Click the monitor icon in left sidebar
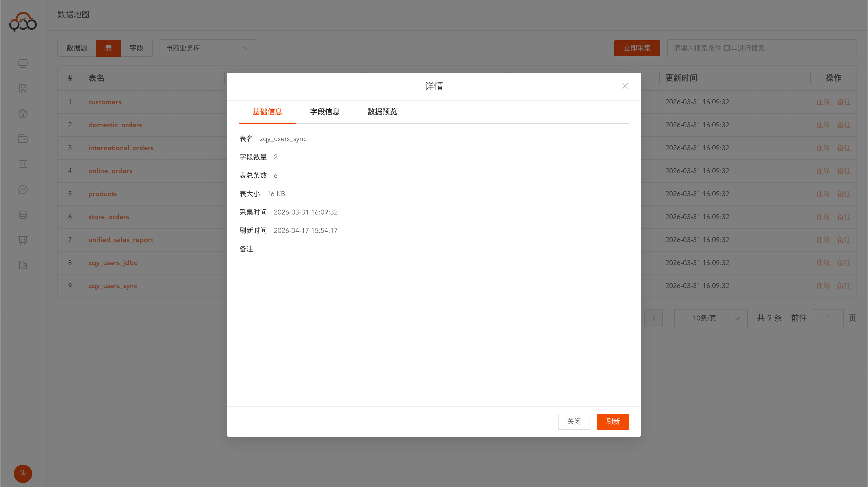 pos(23,63)
